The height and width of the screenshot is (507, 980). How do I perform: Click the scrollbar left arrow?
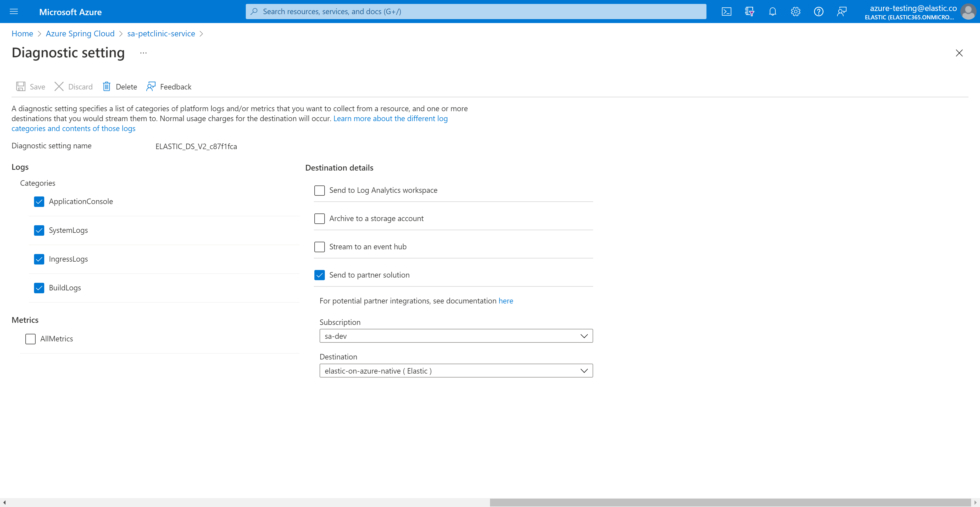click(x=4, y=503)
